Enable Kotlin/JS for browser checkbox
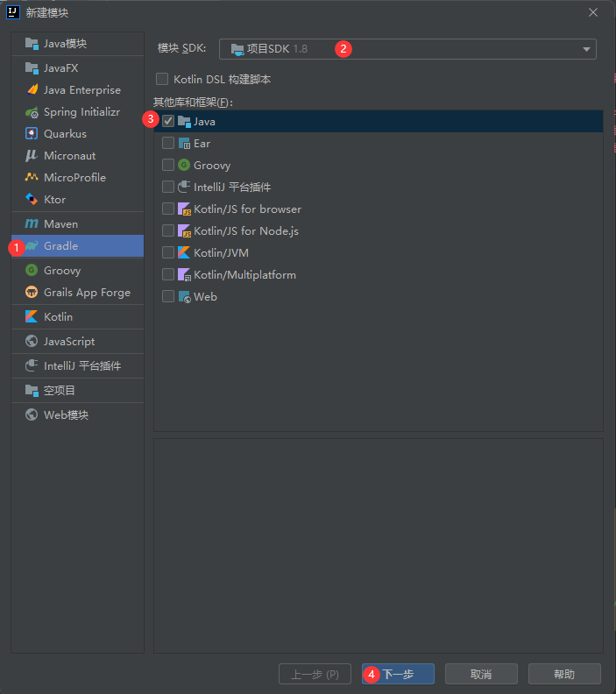This screenshot has height=694, width=616. pos(168,209)
